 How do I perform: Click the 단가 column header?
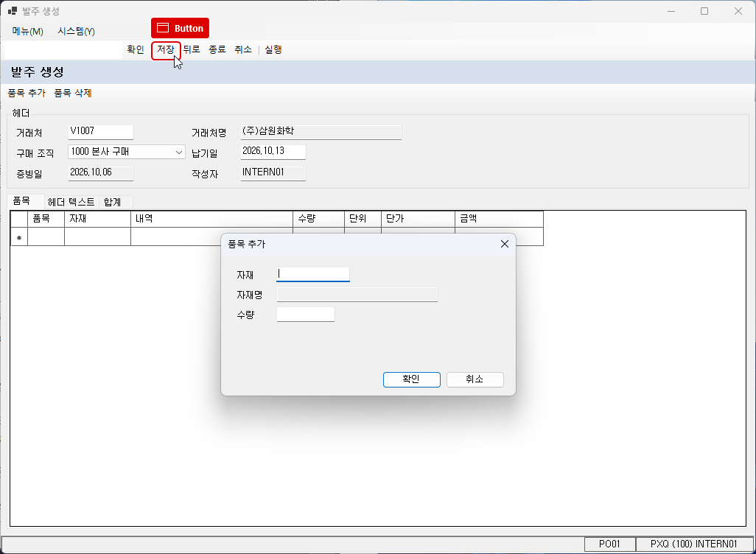pos(418,219)
